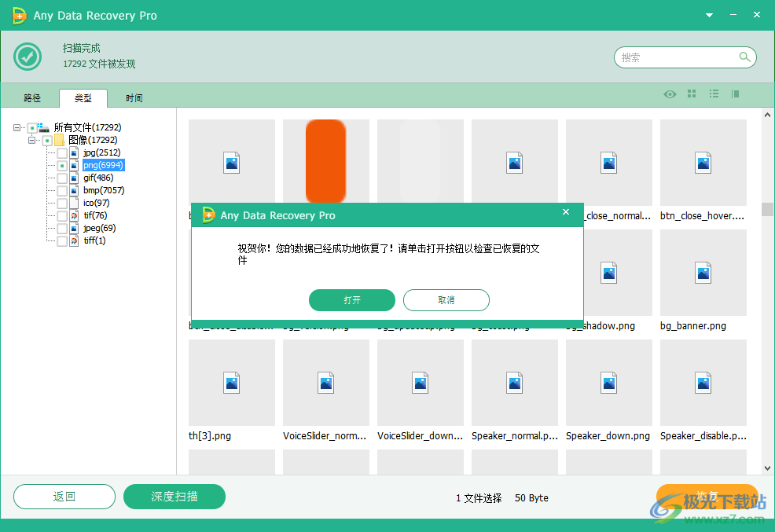Switch to grid thumbnail view icon
Viewport: 775px width, 532px height.
(692, 94)
